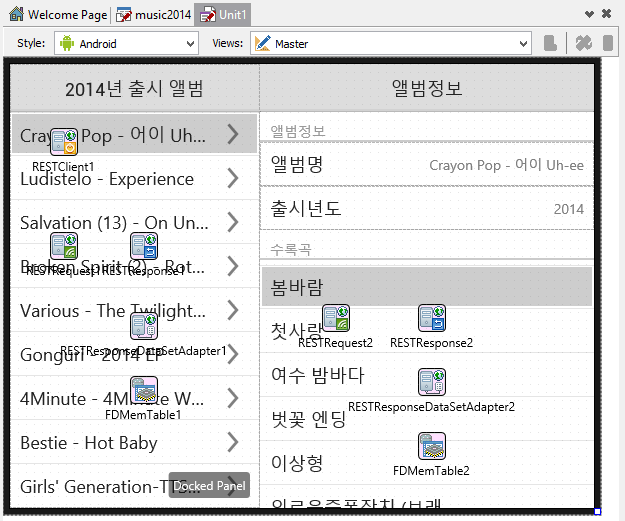Open chevron of Ludistelo - Experience row
The image size is (625, 521).
[233, 178]
